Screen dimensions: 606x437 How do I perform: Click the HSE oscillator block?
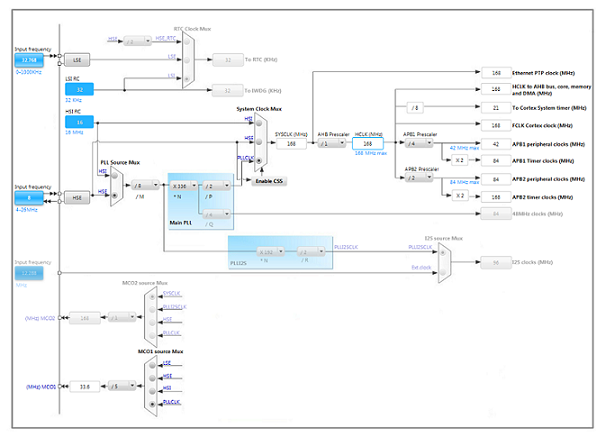point(77,197)
